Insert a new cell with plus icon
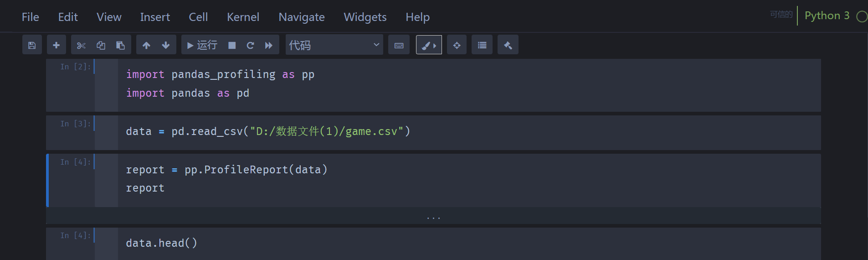This screenshot has height=260, width=868. [56, 45]
